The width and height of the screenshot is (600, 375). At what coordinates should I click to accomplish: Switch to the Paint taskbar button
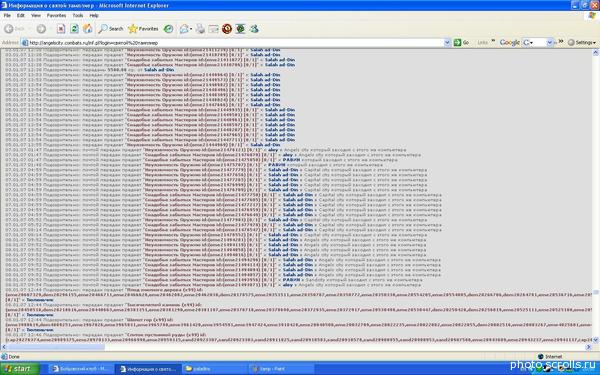pyautogui.click(x=282, y=369)
